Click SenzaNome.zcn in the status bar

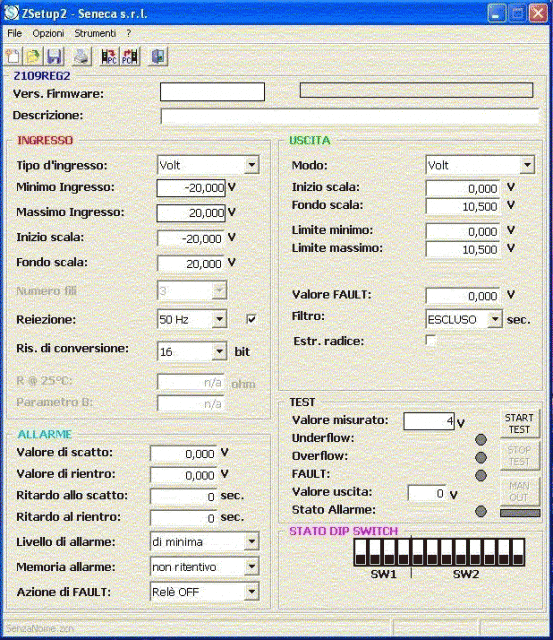tap(40, 629)
